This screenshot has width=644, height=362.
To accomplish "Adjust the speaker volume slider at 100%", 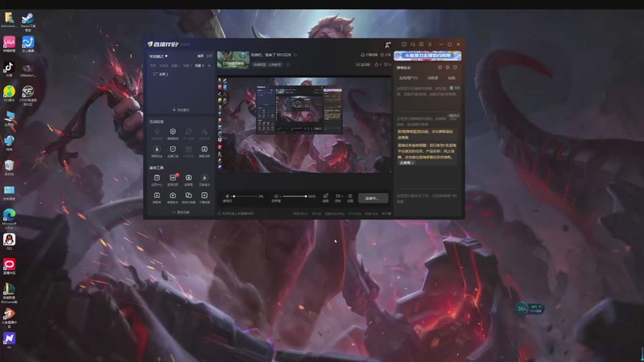I will (x=294, y=196).
